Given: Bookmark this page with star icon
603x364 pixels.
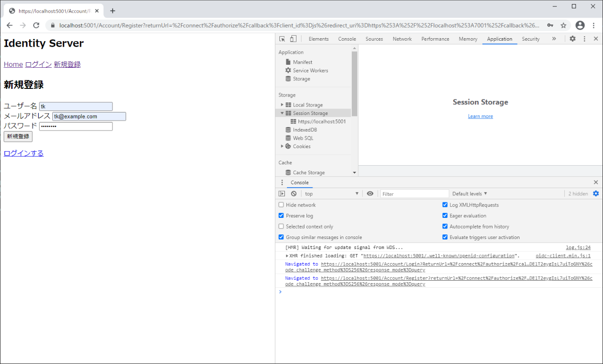Looking at the screenshot, I should point(564,25).
